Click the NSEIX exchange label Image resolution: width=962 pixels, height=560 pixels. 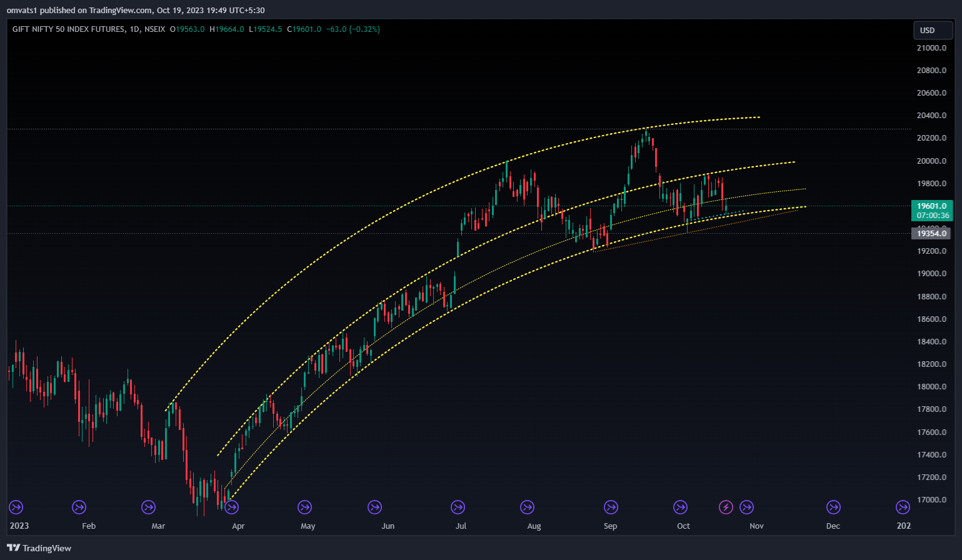pyautogui.click(x=155, y=29)
